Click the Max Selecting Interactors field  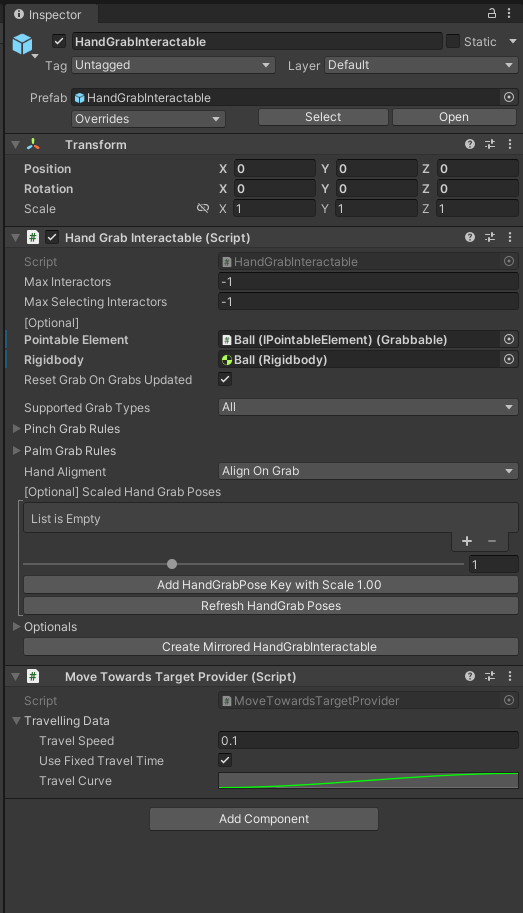click(x=368, y=302)
